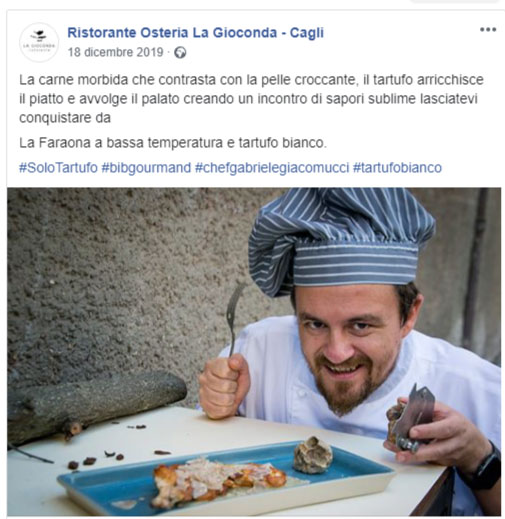The image size is (505, 519).
Task: Click the "La Faraona a bassa temperatura" line
Action: [173, 143]
